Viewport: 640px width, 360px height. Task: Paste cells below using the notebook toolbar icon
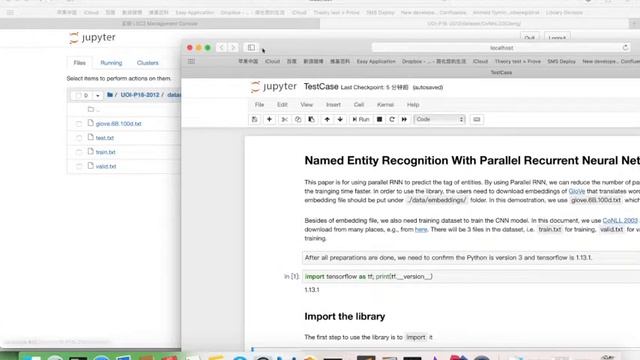[x=311, y=119]
